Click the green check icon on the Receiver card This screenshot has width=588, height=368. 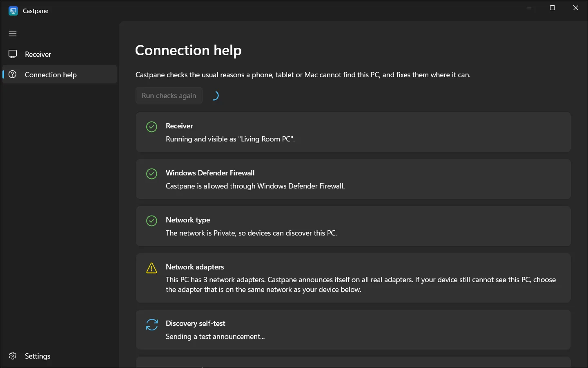(x=151, y=127)
